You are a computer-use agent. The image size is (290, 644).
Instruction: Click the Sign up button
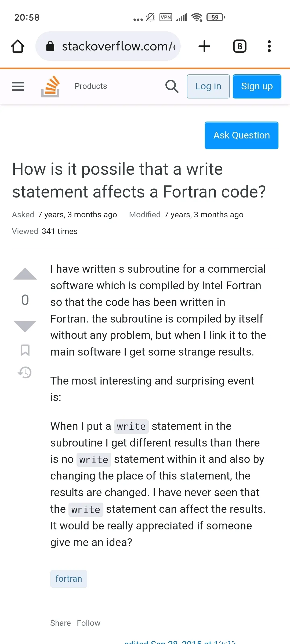click(257, 86)
